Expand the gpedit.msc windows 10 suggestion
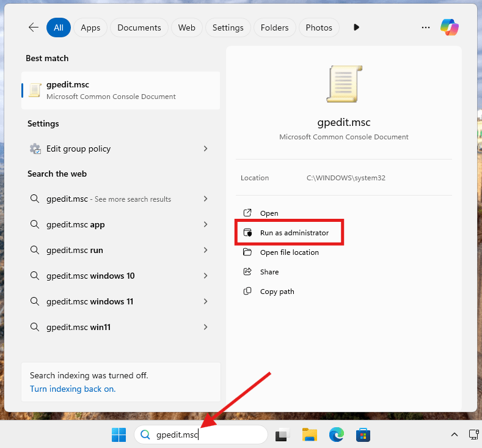Screen dimensions: 482x448 tap(206, 276)
